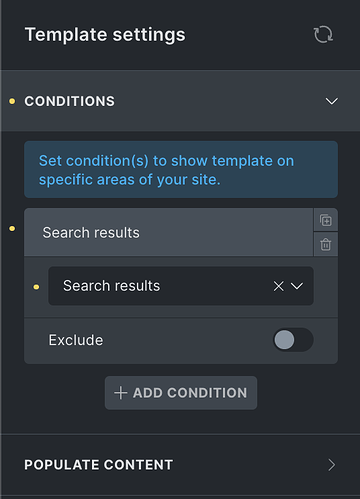
Task: Delete the Search results condition
Action: pos(326,244)
